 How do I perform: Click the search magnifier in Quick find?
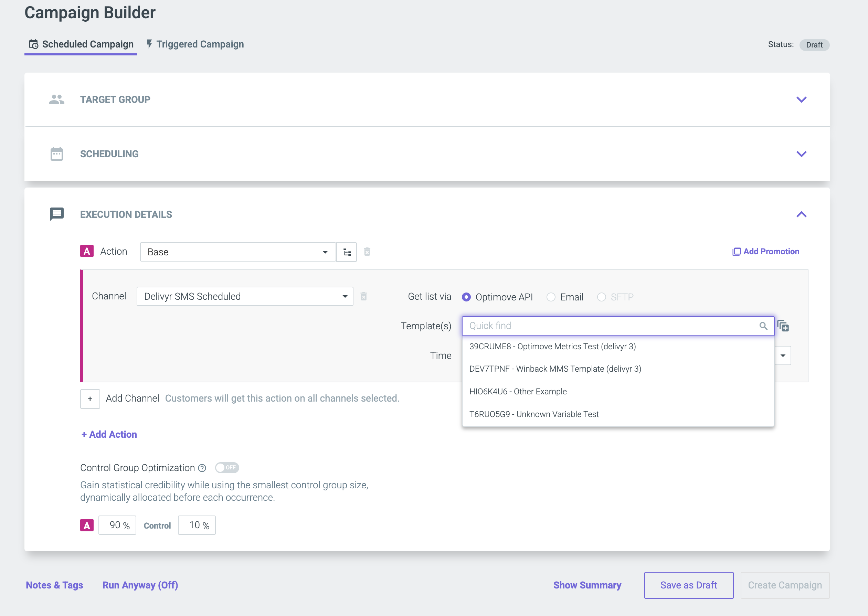pos(763,326)
